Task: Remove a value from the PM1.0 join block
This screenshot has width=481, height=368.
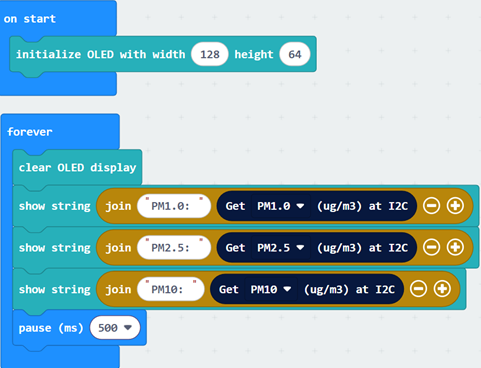Action: point(431,206)
